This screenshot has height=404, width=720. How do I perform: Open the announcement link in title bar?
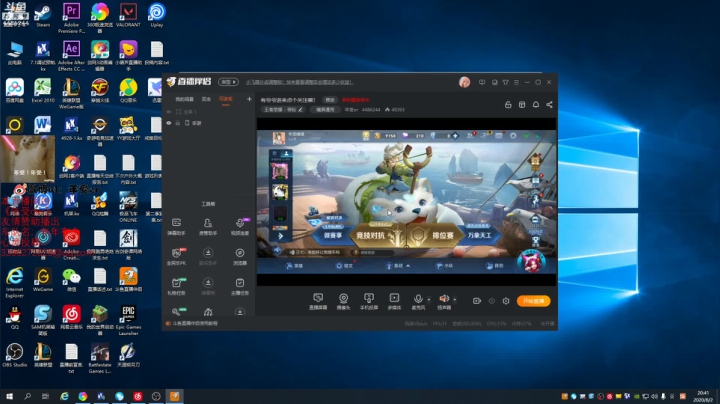(299, 82)
